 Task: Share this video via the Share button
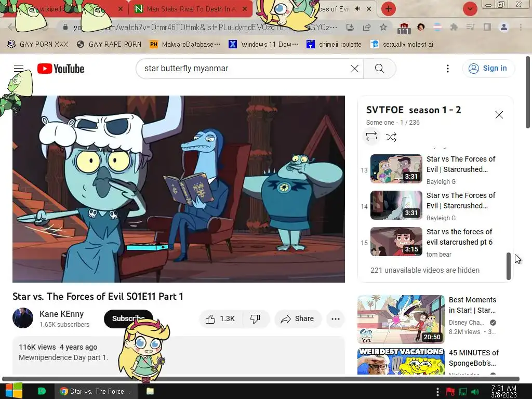pyautogui.click(x=297, y=318)
